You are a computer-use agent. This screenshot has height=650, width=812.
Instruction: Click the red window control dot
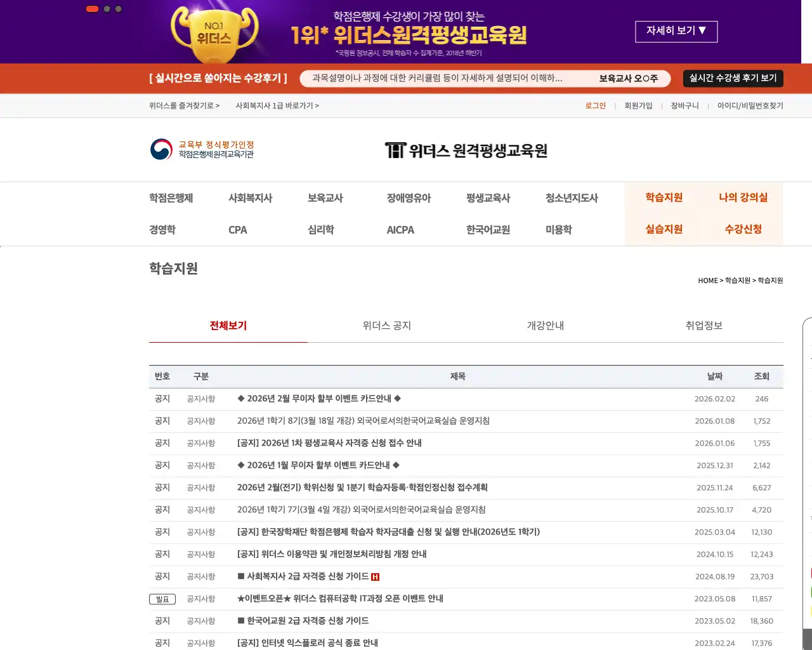click(92, 9)
